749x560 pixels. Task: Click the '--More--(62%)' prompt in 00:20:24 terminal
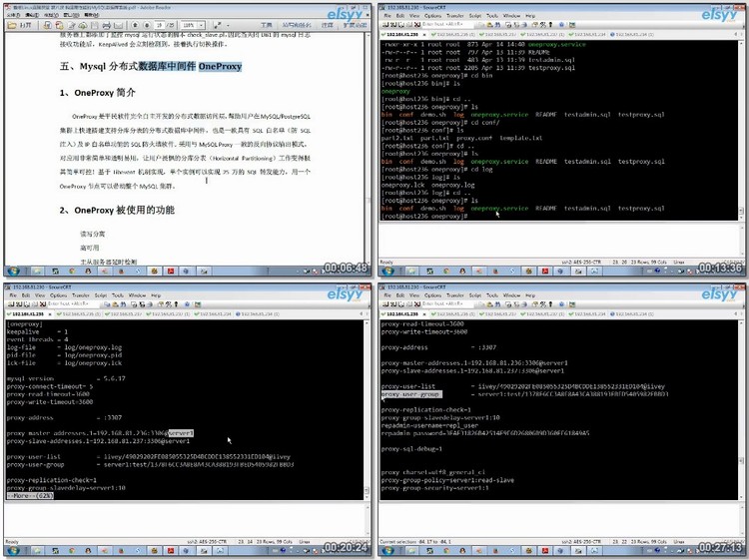30,496
